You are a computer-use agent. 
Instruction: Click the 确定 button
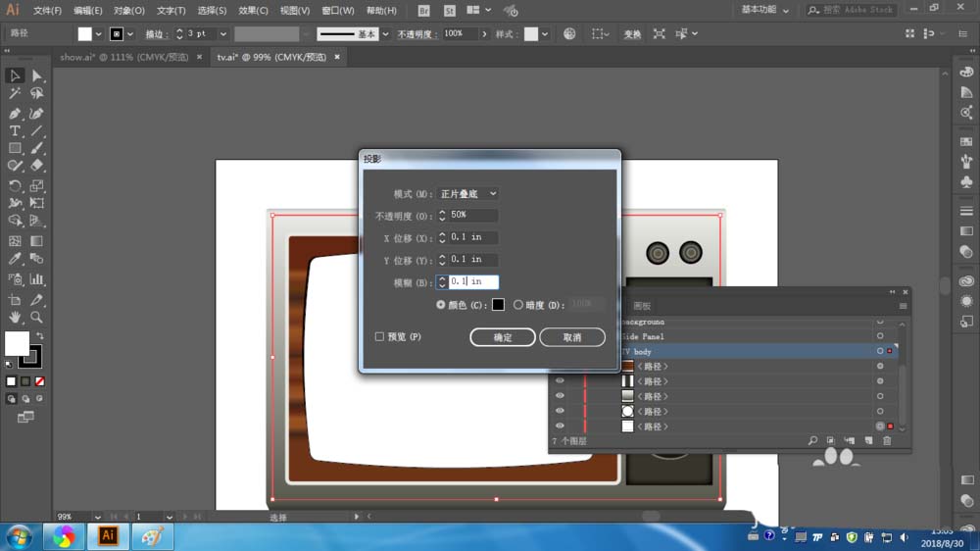click(503, 337)
